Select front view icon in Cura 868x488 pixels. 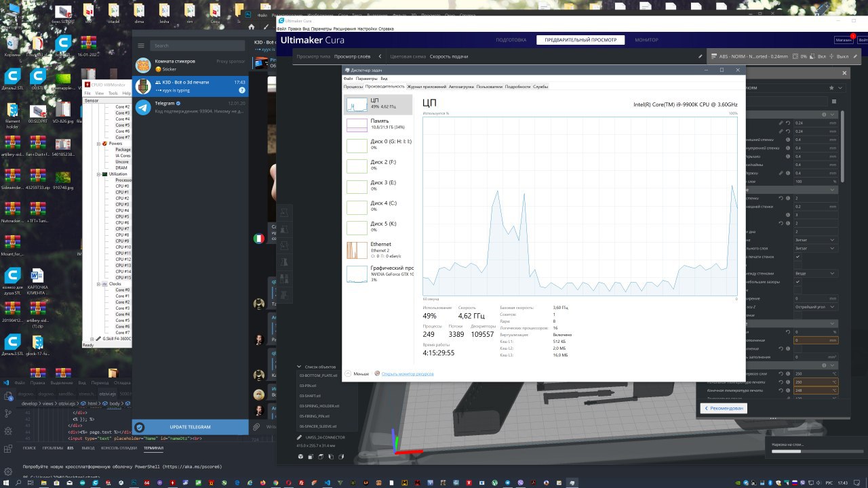[311, 457]
